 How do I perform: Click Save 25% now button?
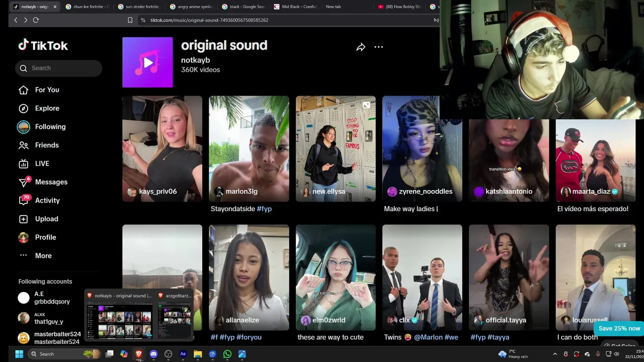(619, 328)
